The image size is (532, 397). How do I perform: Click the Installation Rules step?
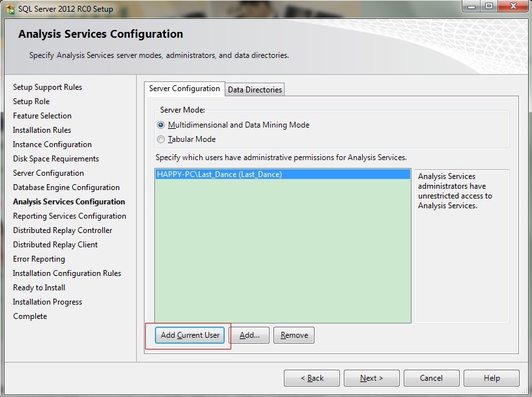[42, 130]
